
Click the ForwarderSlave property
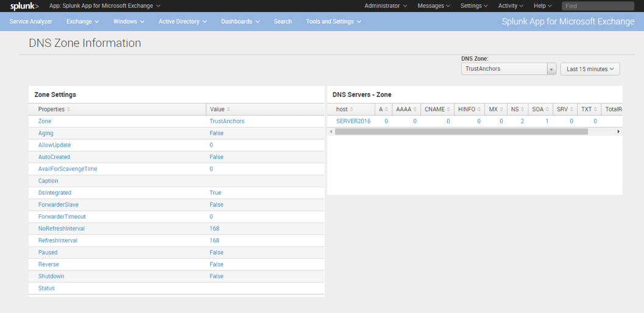[x=58, y=205]
